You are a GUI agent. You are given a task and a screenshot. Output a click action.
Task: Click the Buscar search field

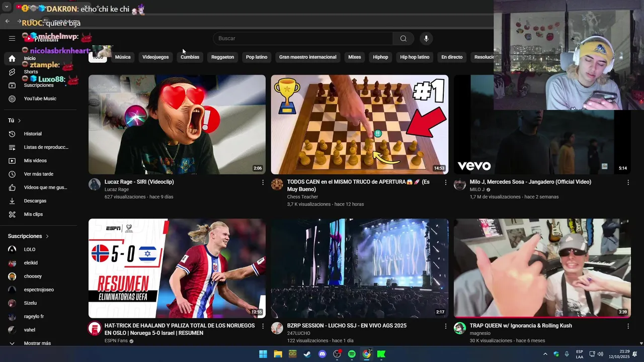(303, 39)
